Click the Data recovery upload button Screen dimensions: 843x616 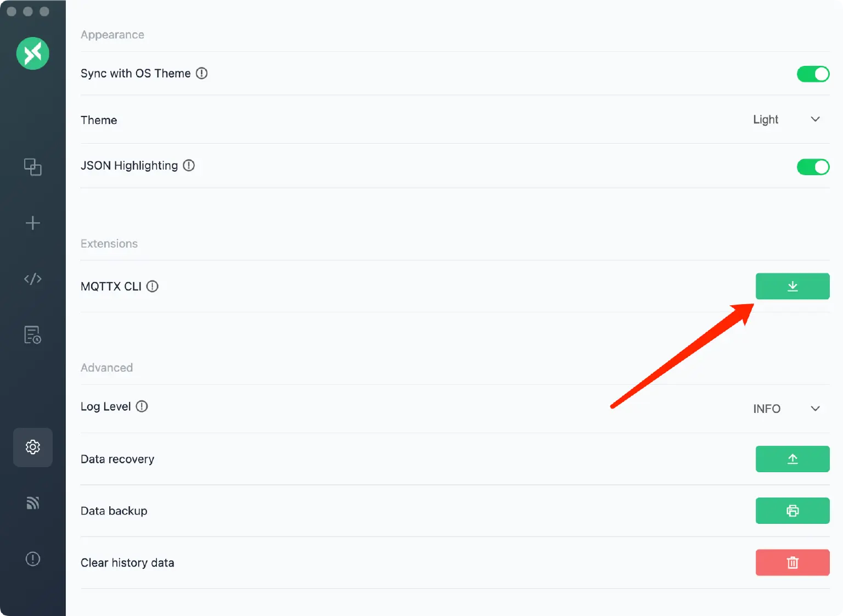click(x=793, y=459)
